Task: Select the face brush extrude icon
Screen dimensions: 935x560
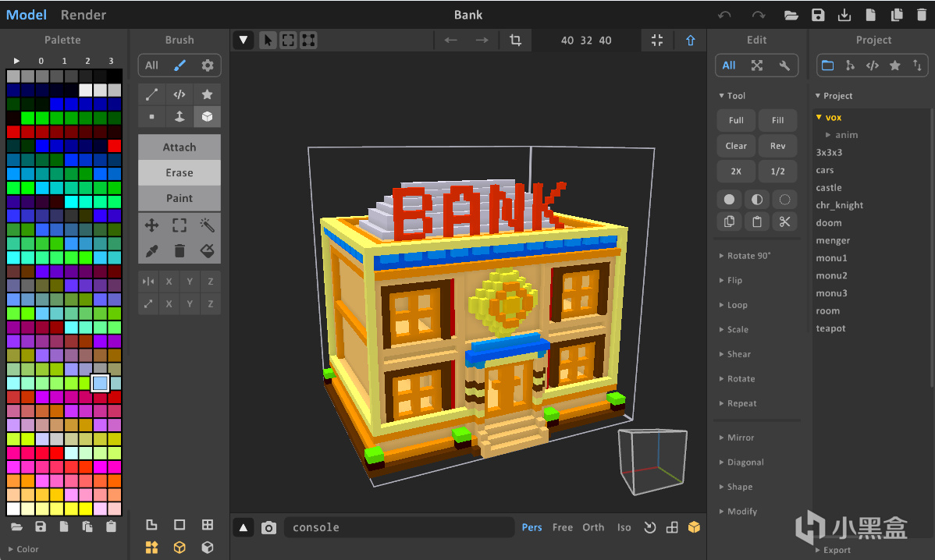Action: (179, 117)
